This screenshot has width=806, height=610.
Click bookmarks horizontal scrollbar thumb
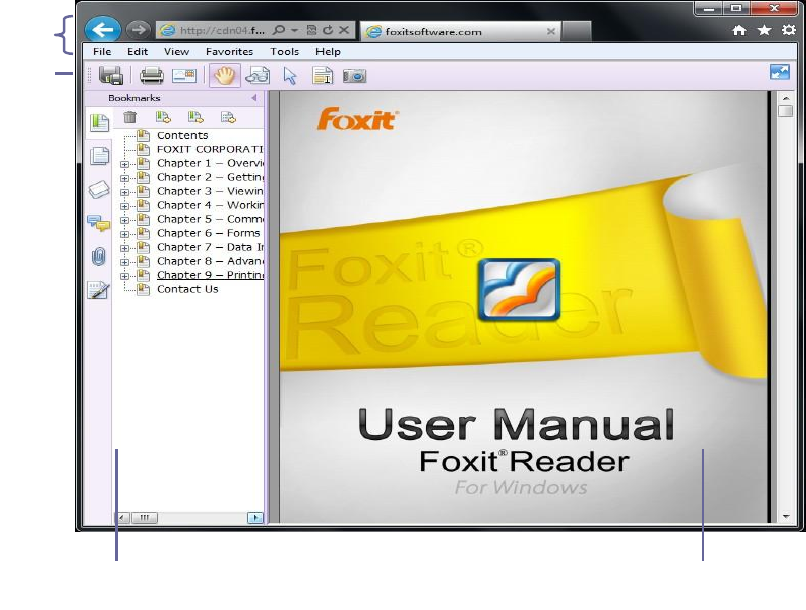click(144, 517)
